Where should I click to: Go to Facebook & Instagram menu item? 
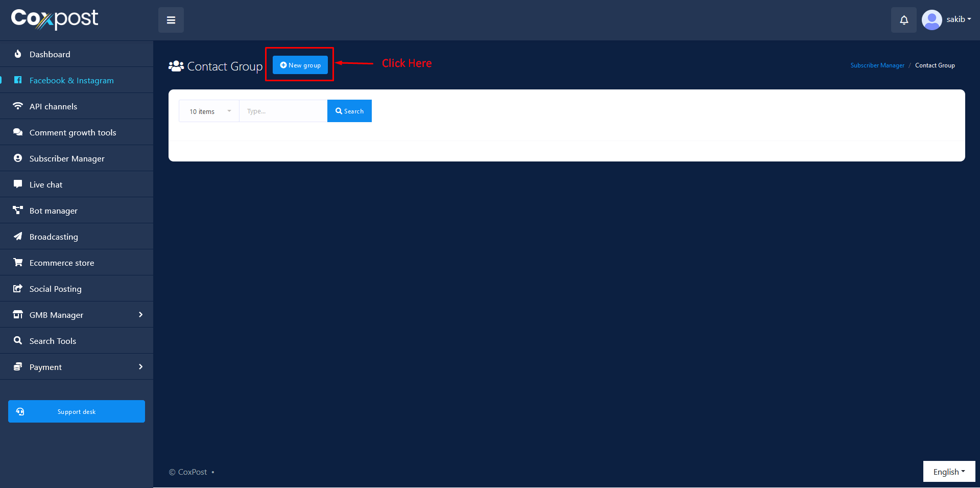tap(71, 80)
